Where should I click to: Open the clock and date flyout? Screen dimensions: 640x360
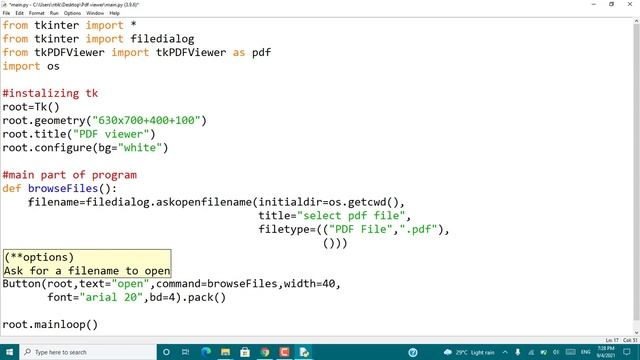click(x=606, y=352)
